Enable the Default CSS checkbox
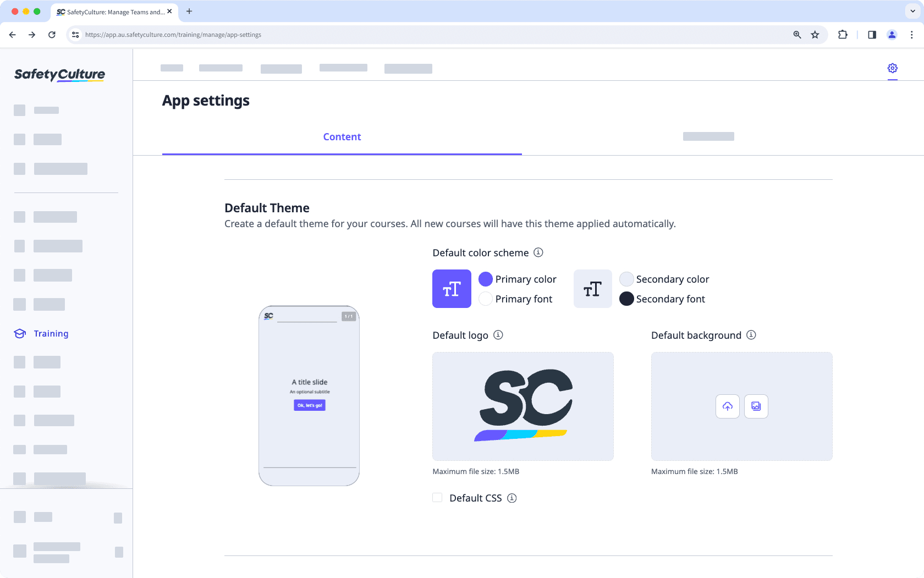Screen dimensions: 924x578 click(x=437, y=497)
